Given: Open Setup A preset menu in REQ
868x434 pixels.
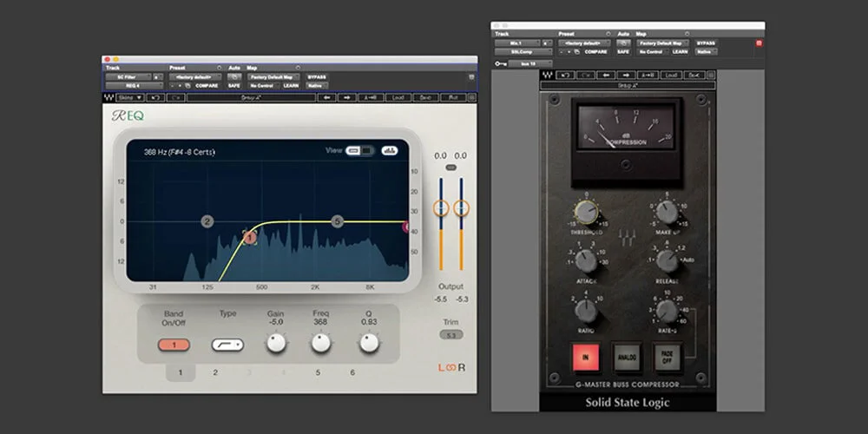Looking at the screenshot, I should [252, 97].
